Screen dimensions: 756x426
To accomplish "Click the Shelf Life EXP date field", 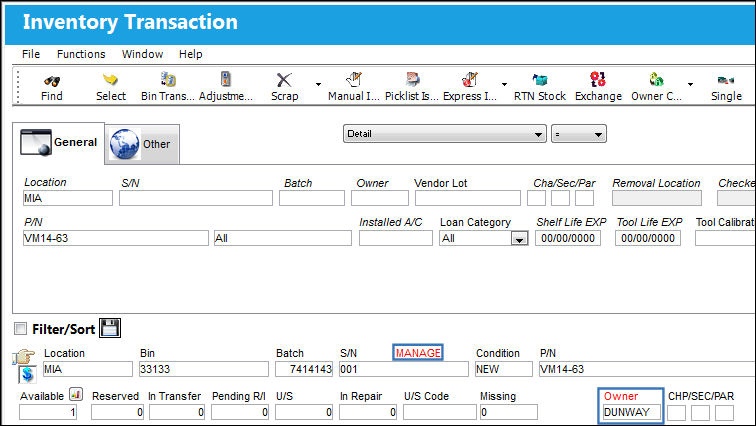I will tap(568, 238).
